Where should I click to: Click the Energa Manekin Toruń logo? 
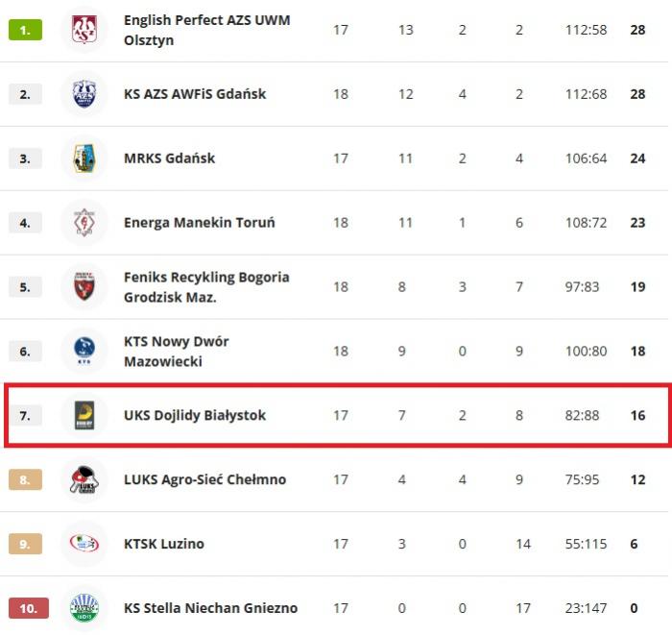[84, 223]
